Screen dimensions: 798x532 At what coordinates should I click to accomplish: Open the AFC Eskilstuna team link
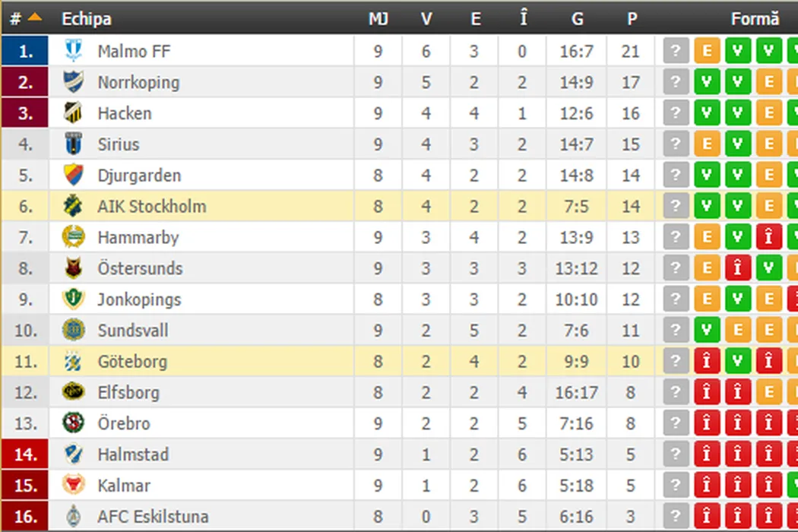point(153,517)
